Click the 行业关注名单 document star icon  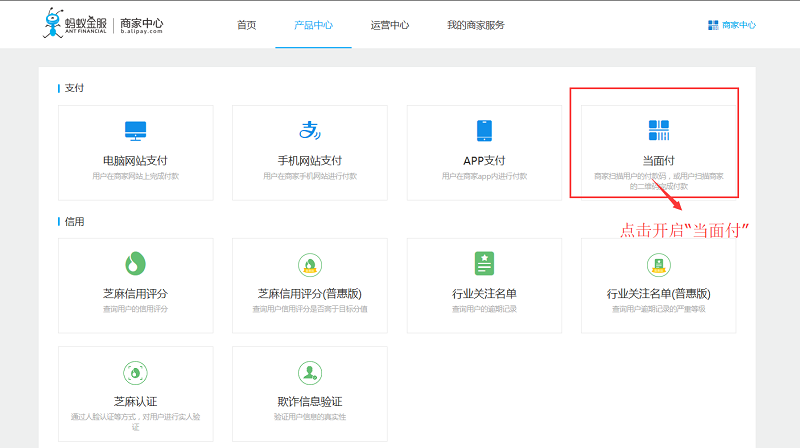(484, 264)
